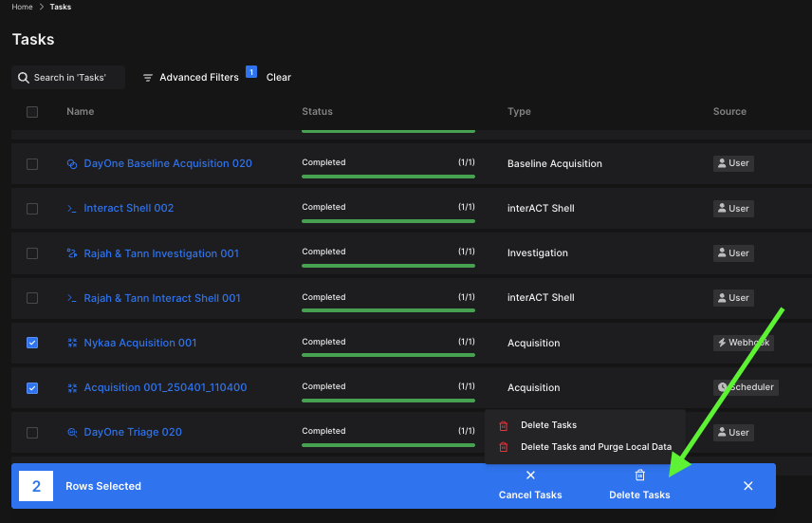Click Clear to reset filters
This screenshot has height=523, width=812.
pyautogui.click(x=279, y=78)
